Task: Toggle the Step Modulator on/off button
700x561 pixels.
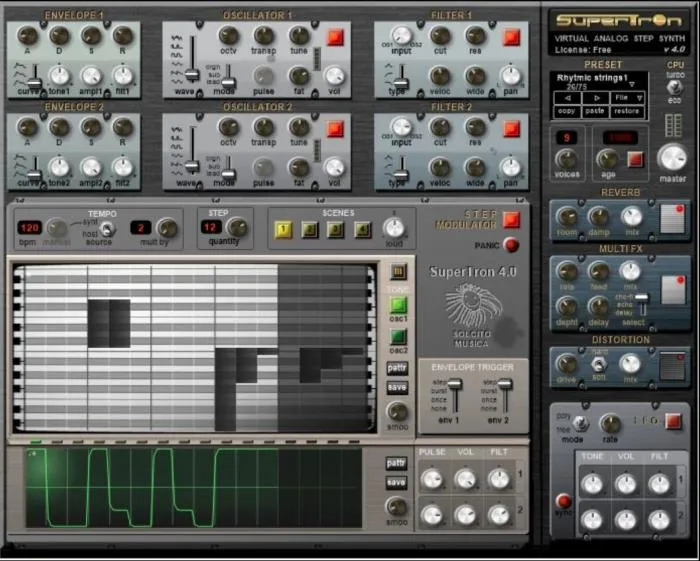Action: click(x=511, y=220)
